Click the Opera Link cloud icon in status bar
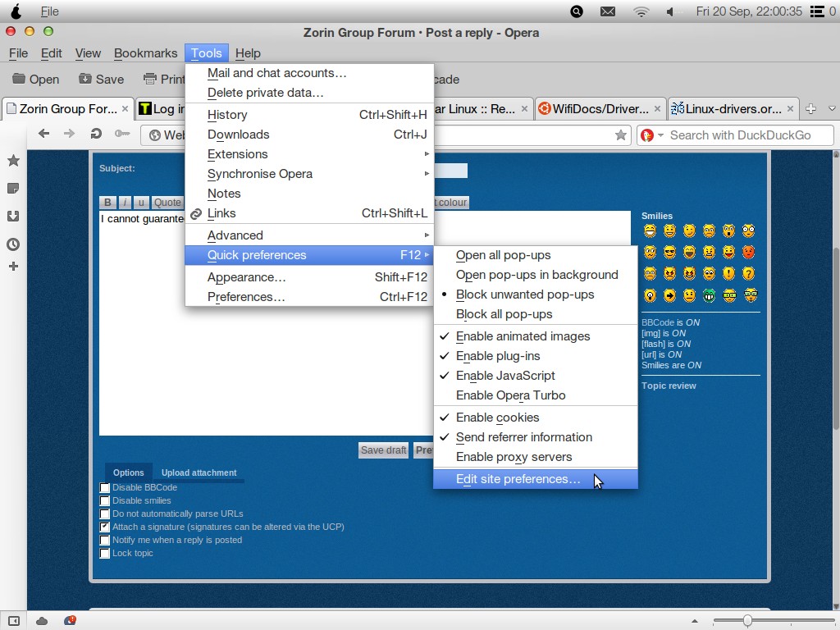The height and width of the screenshot is (630, 840). (42, 621)
